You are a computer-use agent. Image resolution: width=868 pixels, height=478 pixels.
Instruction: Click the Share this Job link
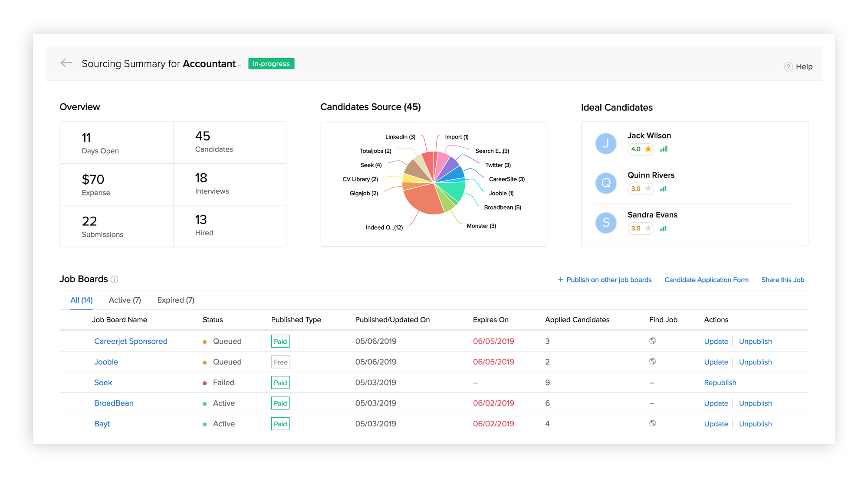(x=783, y=280)
